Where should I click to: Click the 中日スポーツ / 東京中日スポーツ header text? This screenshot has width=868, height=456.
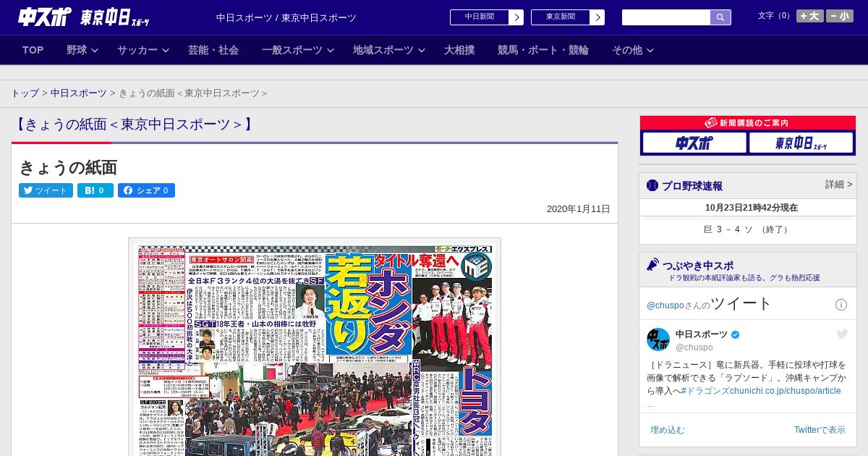pyautogui.click(x=286, y=17)
